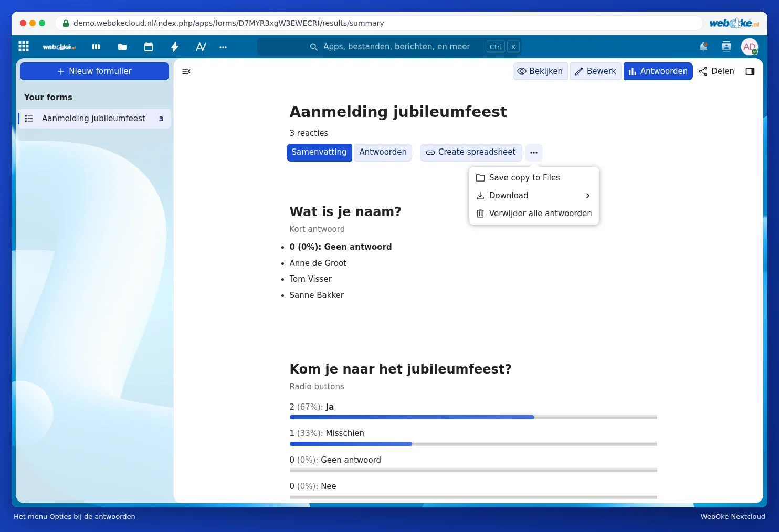This screenshot has height=532, width=779.
Task: Toggle the right sidebar panel icon
Action: coord(750,71)
